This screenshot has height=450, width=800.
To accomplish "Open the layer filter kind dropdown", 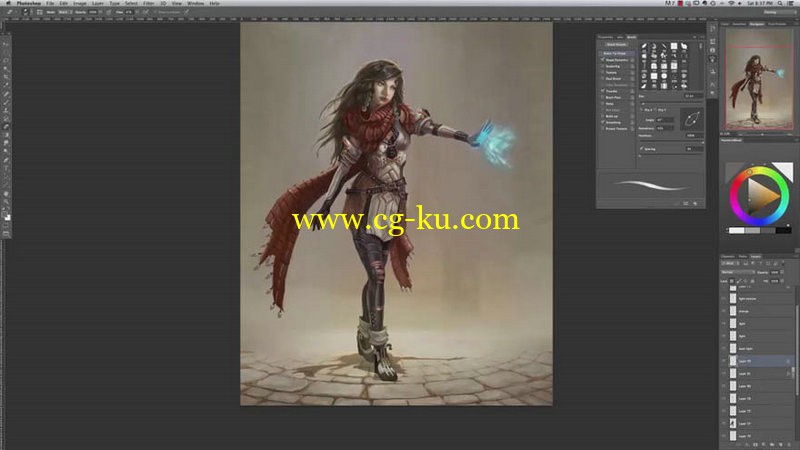I will (x=730, y=264).
